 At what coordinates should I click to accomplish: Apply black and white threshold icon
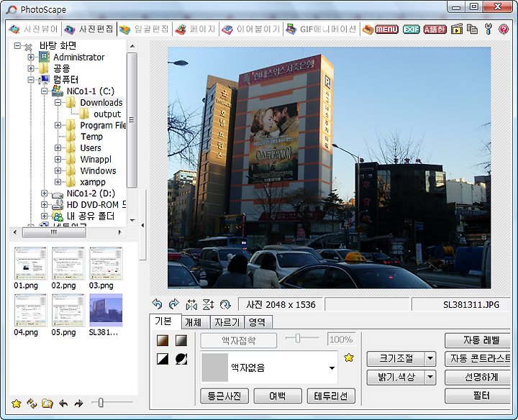(163, 359)
